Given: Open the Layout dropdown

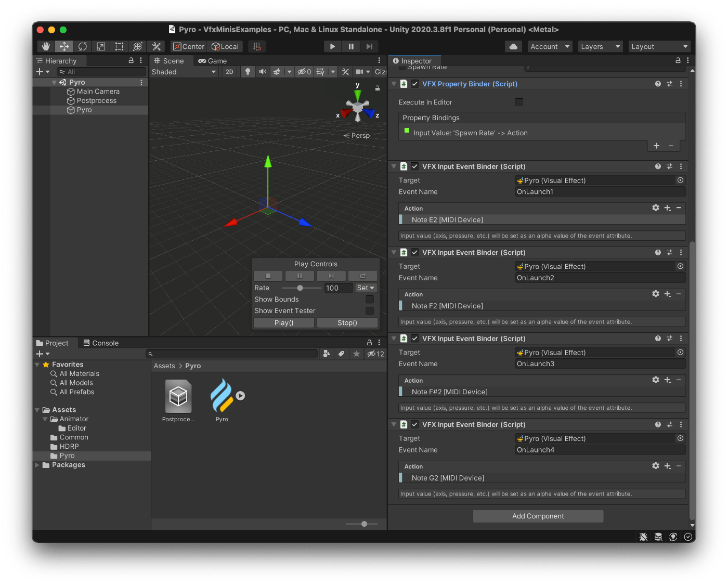Looking at the screenshot, I should (x=659, y=46).
